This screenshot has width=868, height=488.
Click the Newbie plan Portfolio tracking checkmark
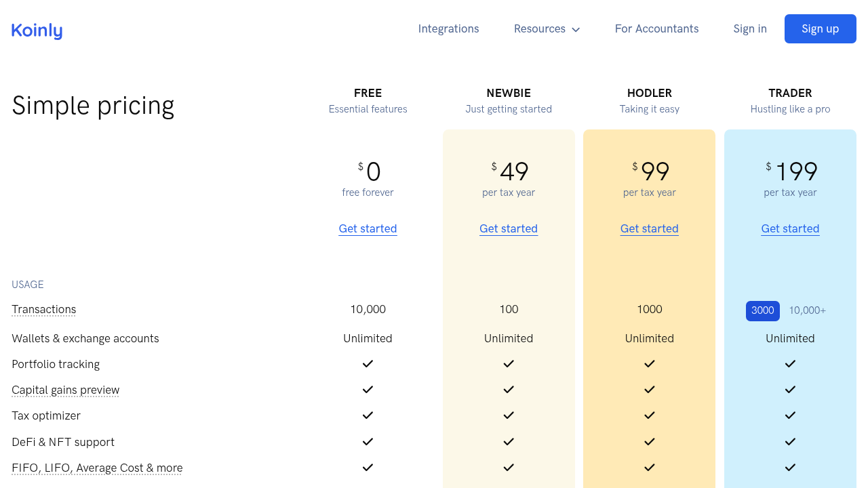pos(509,364)
